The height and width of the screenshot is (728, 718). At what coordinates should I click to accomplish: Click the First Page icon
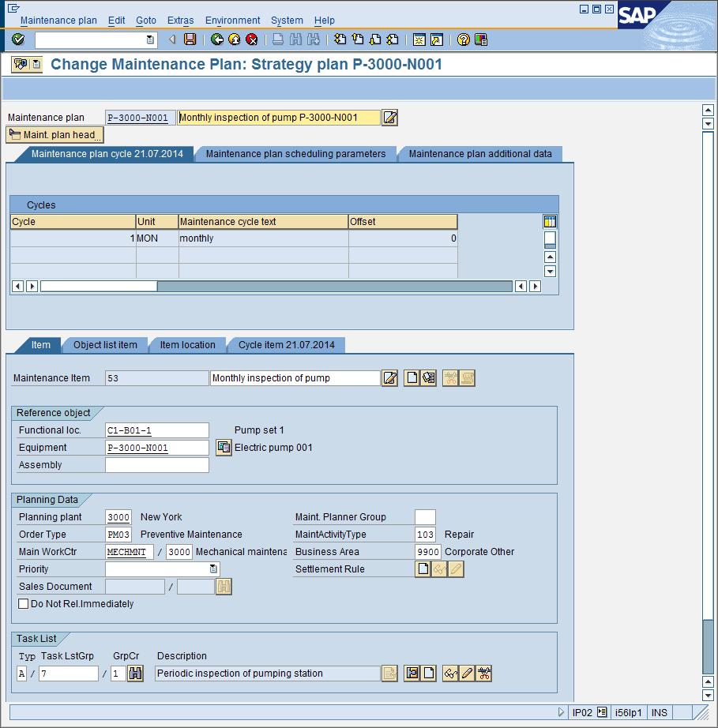tap(340, 39)
